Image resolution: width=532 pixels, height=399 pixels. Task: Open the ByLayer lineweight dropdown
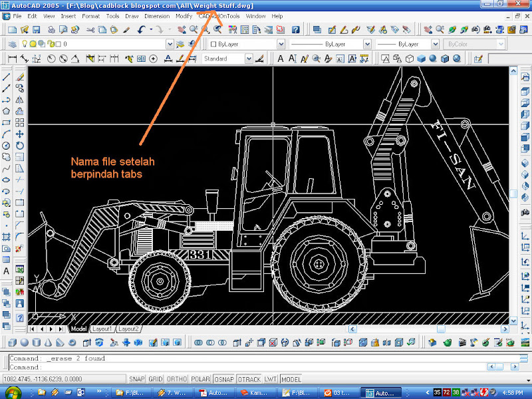point(435,44)
